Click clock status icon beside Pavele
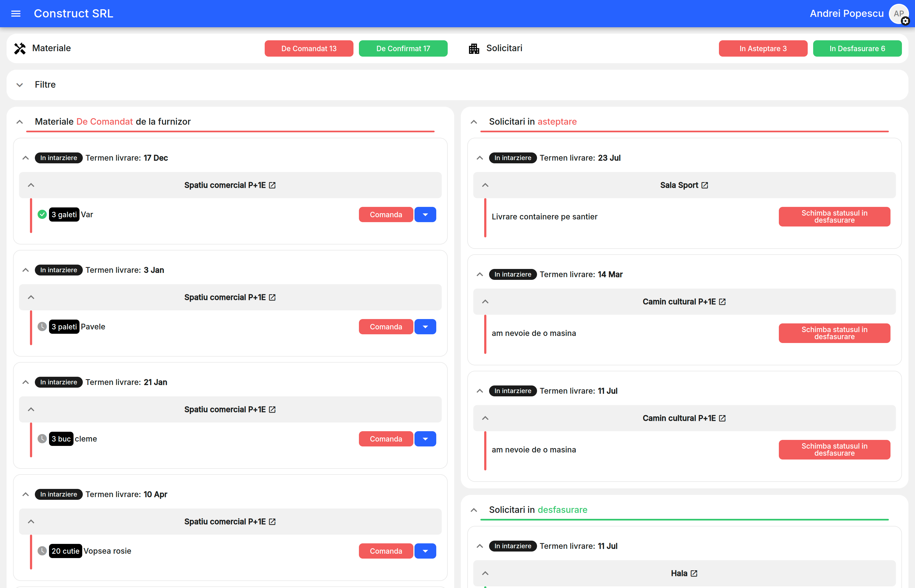915x588 pixels. [x=42, y=327]
